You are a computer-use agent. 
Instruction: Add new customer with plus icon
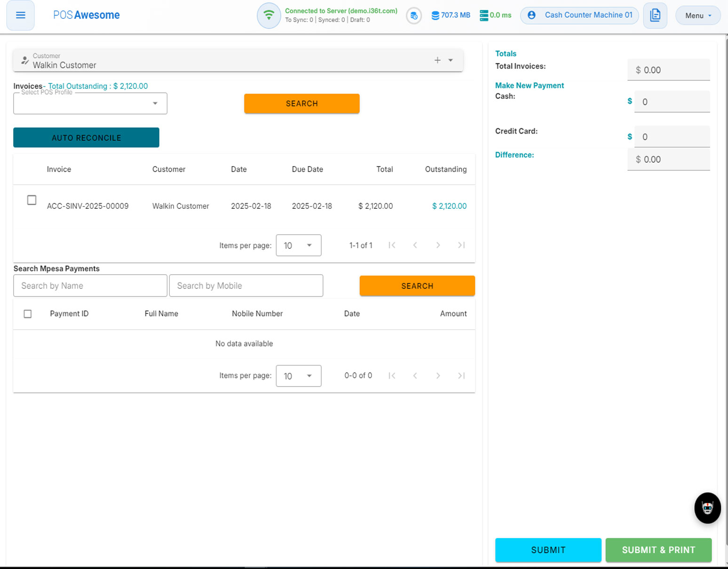(x=437, y=60)
